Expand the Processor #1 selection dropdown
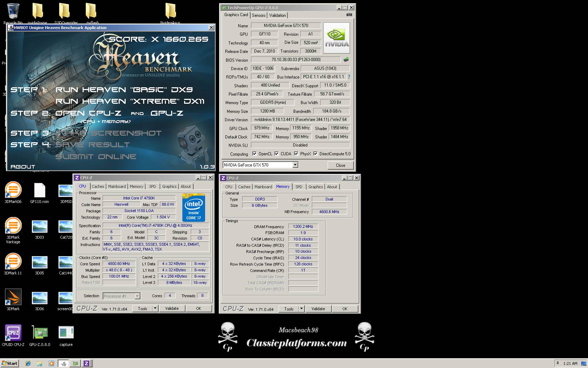 [x=137, y=296]
